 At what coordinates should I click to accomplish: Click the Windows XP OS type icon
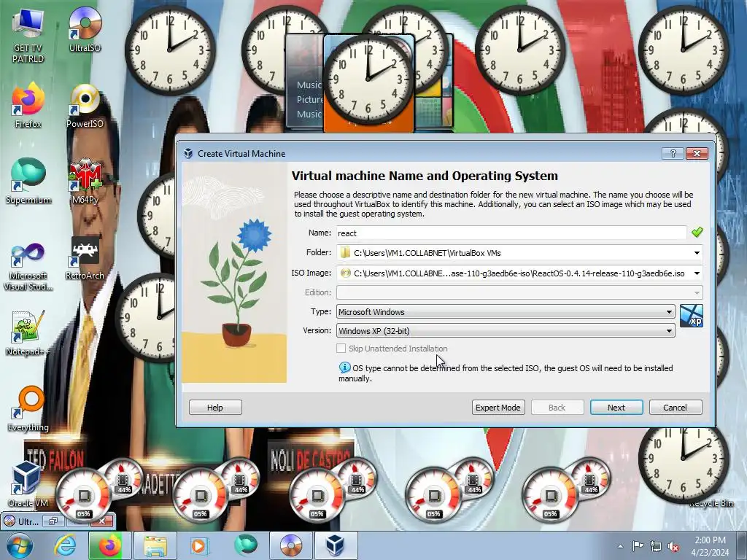tap(692, 316)
